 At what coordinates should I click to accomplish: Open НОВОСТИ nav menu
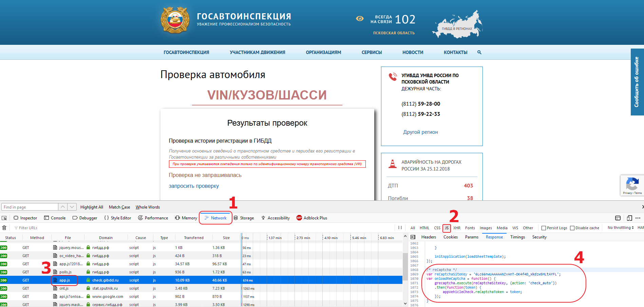[413, 52]
